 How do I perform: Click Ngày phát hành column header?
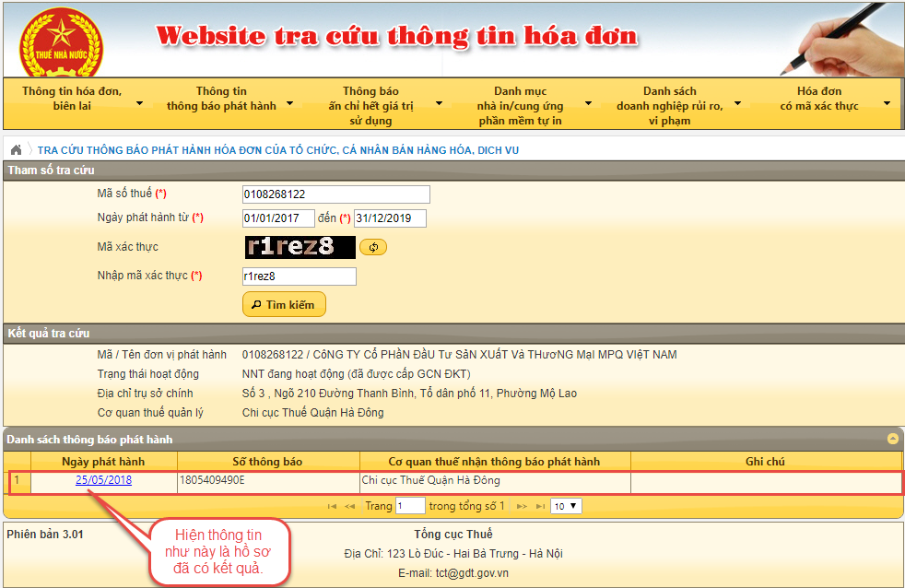[x=103, y=462]
